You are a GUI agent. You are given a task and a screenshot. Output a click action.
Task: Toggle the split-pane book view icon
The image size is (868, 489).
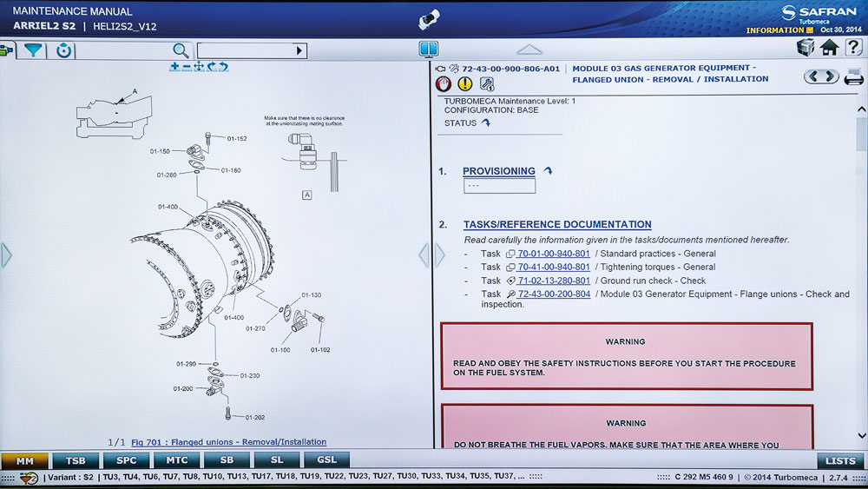coord(429,50)
